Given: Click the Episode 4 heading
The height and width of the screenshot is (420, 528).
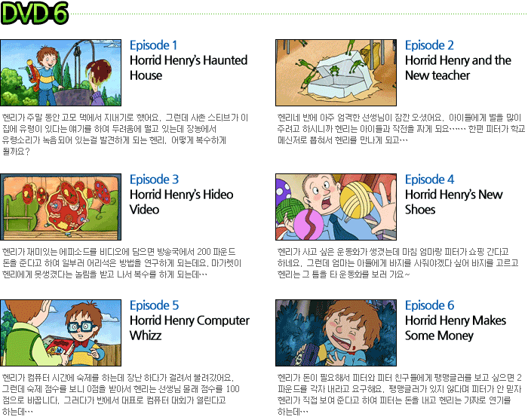Looking at the screenshot, I should tap(430, 179).
